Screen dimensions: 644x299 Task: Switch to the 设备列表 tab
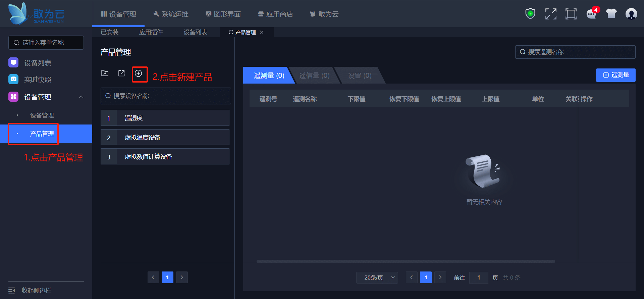(x=196, y=32)
